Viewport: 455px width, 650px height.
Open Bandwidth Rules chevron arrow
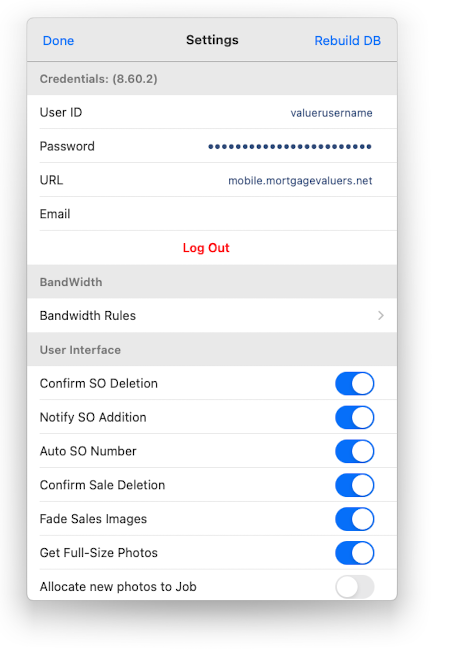point(381,316)
